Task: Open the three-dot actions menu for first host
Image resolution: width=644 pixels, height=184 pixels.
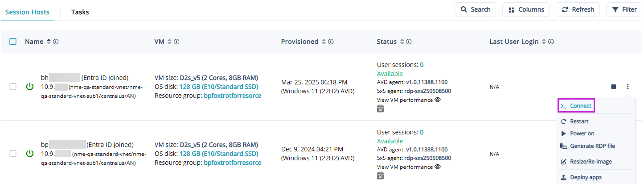Action: click(628, 87)
